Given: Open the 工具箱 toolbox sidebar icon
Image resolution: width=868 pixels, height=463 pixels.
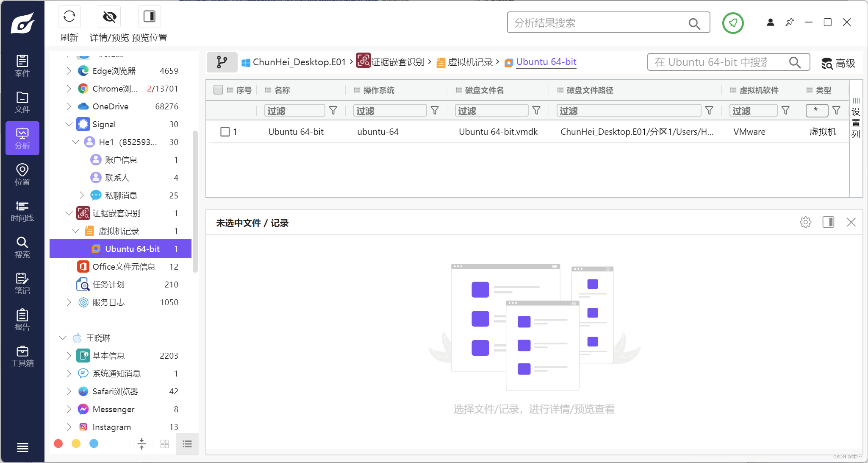Looking at the screenshot, I should click(22, 356).
